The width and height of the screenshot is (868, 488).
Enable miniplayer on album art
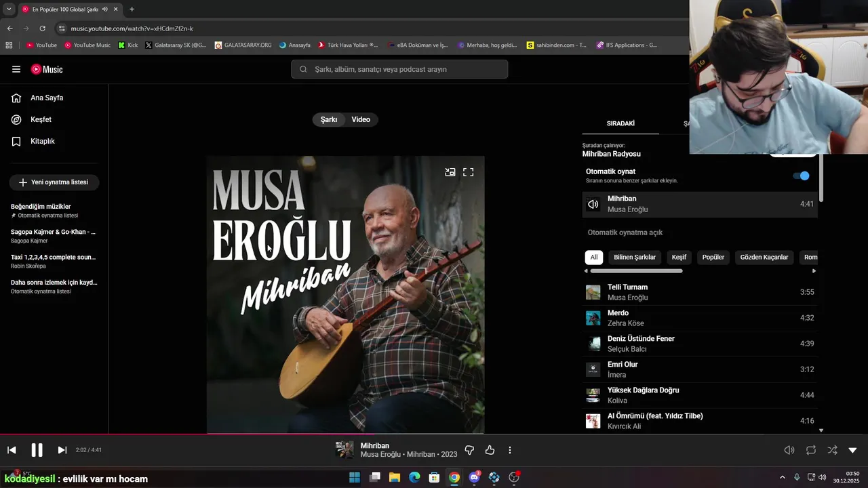coord(450,172)
